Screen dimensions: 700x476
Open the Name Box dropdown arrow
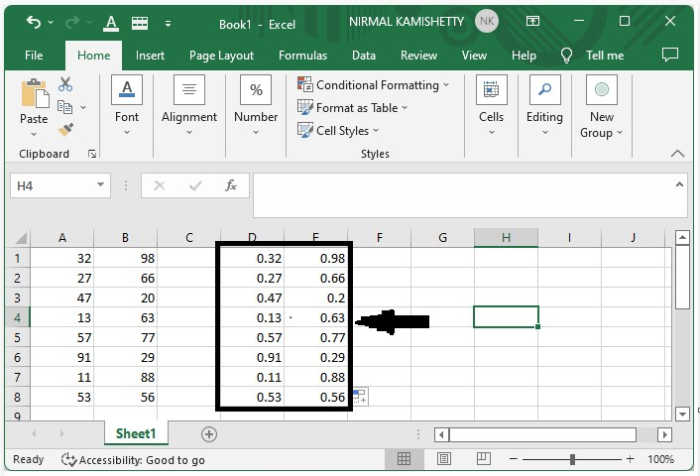[102, 186]
